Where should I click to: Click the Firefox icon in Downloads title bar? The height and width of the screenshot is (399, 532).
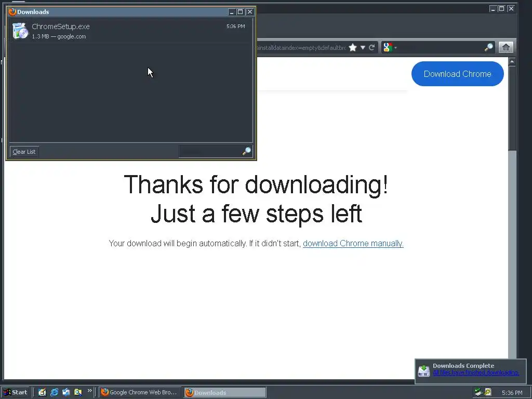[x=12, y=12]
